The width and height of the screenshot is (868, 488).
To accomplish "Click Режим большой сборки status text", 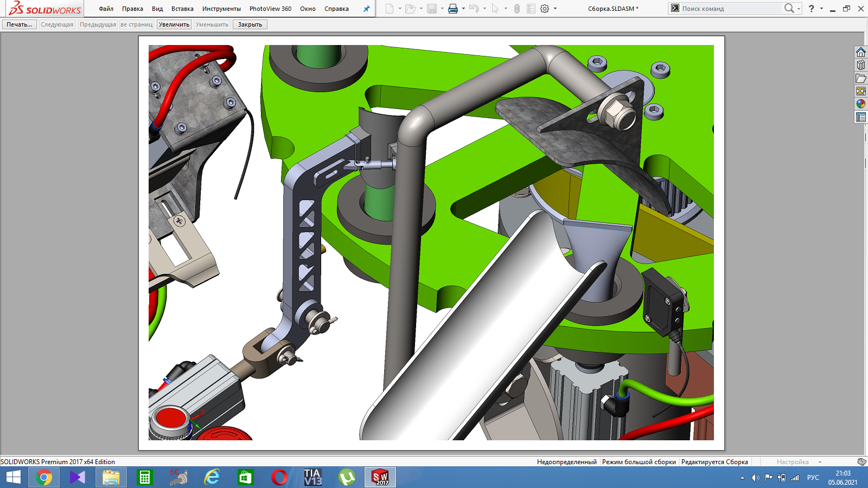I will pyautogui.click(x=639, y=462).
